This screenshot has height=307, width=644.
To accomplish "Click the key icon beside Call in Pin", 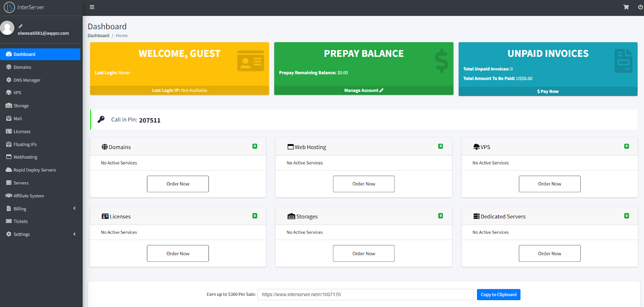I will (101, 119).
